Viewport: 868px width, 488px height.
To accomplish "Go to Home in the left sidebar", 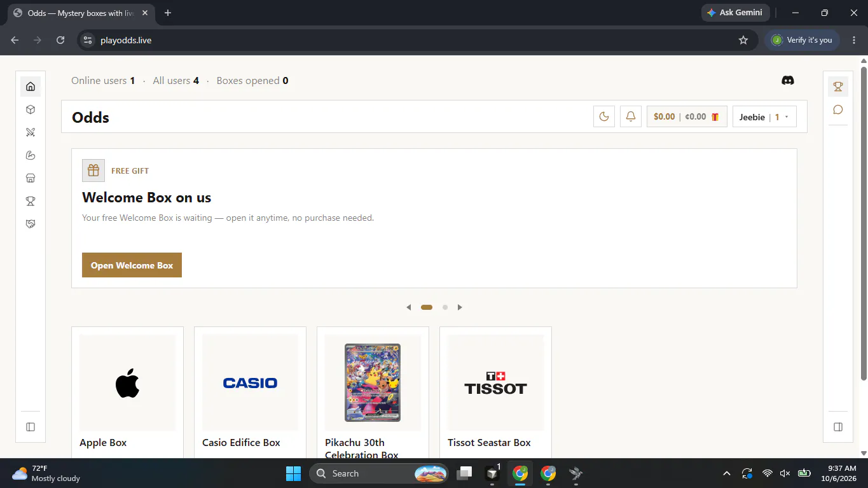I will pos(31,87).
